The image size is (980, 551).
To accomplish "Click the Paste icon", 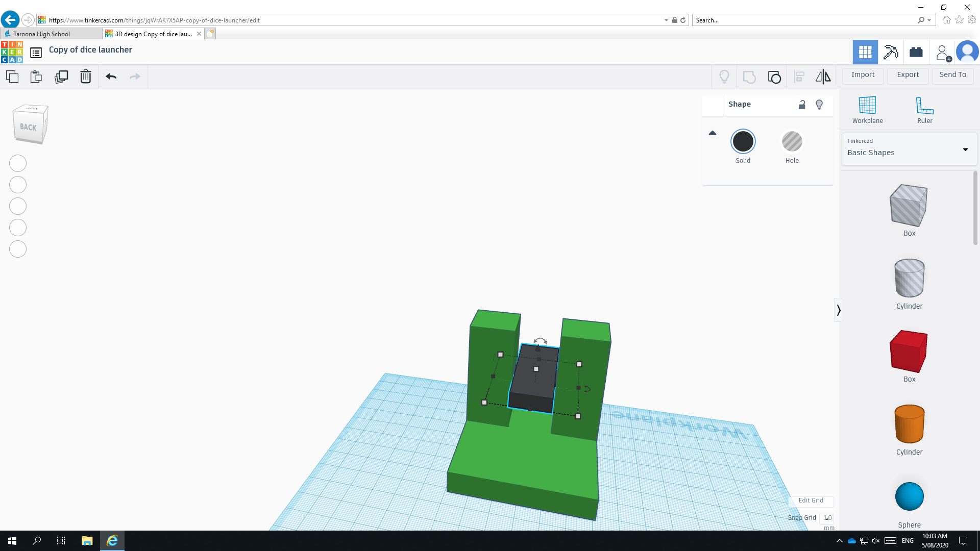I will point(36,77).
